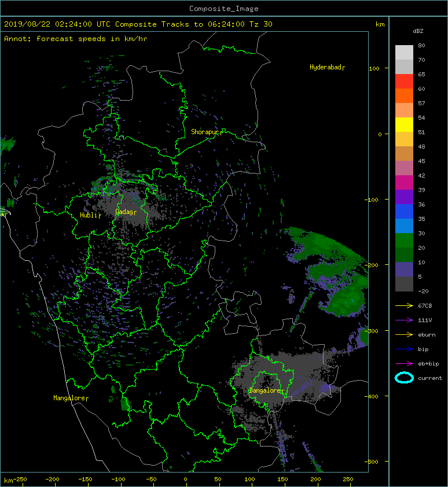Click dBZ scale value 51

point(421,132)
